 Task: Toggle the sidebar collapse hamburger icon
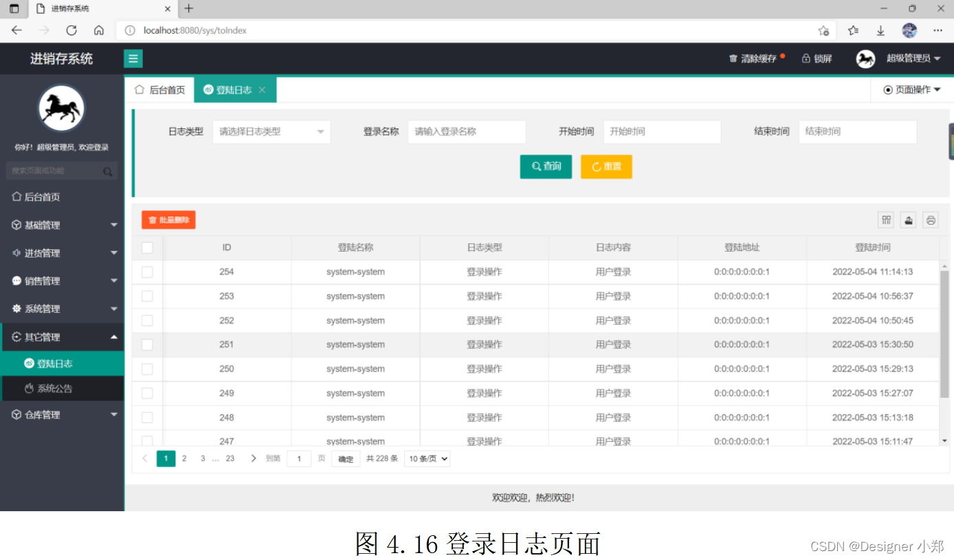pos(133,59)
